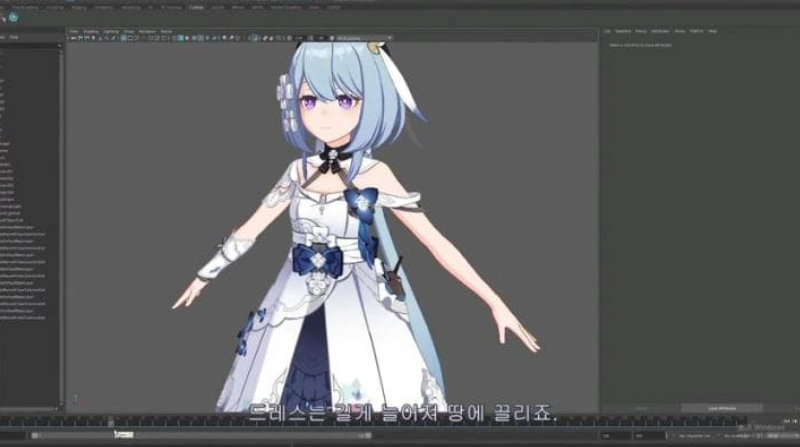Open the Grease Pencil tool icon
The height and width of the screenshot is (447, 800).
[114, 38]
